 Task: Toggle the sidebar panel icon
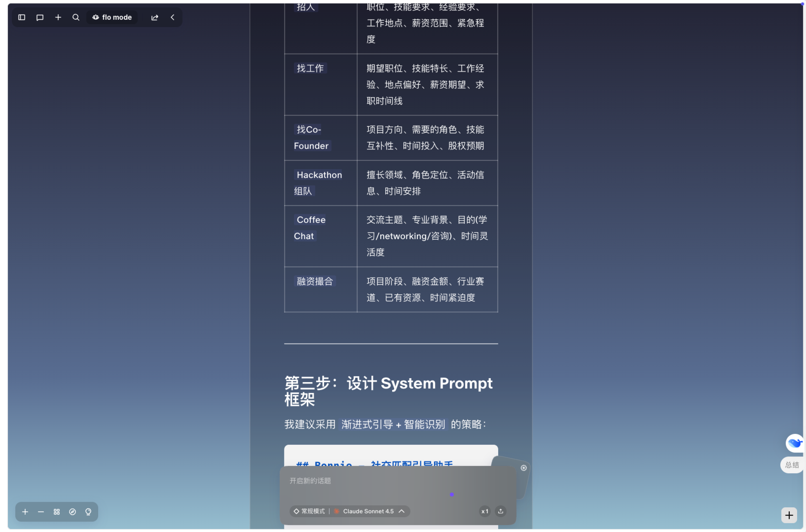[22, 17]
